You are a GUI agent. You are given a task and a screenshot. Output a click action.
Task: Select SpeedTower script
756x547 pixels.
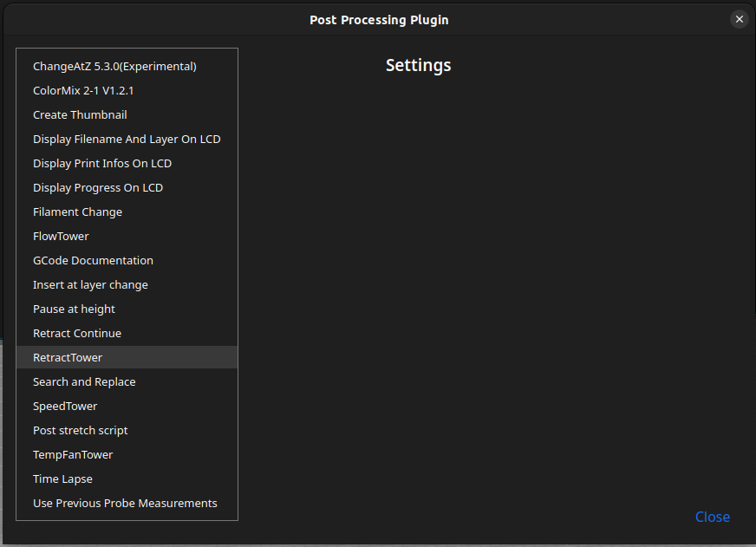tap(65, 406)
